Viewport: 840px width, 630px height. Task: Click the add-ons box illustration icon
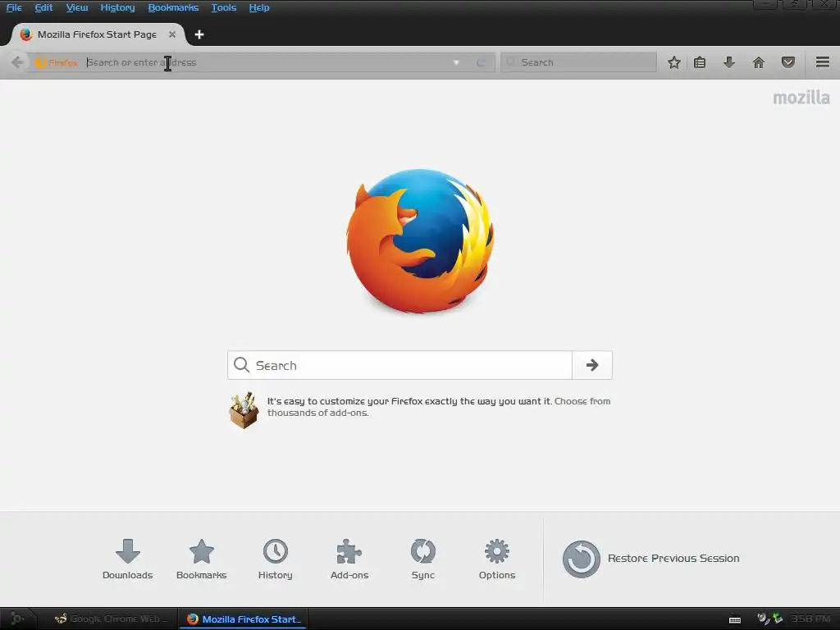point(244,410)
